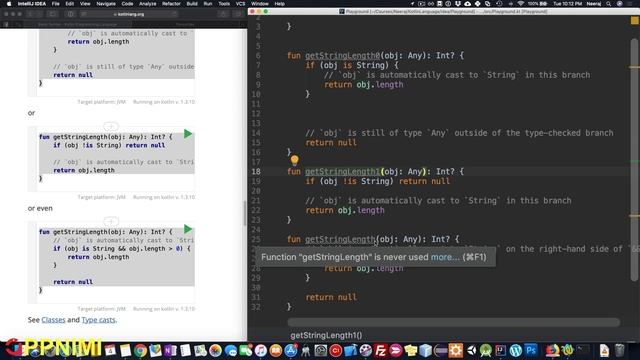Screen dimensions: 640x360
Task: Open the Tools menu
Action: pyautogui.click(x=224, y=4)
